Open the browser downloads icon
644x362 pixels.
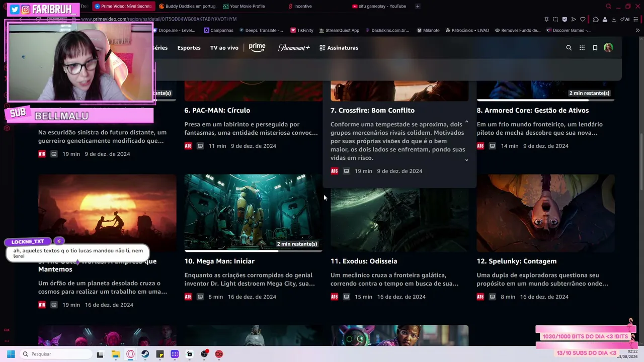click(614, 19)
